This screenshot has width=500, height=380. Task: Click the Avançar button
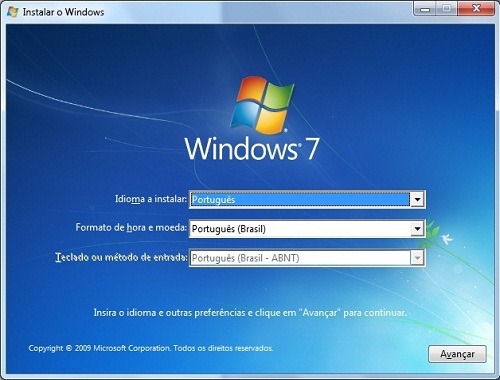click(x=457, y=354)
